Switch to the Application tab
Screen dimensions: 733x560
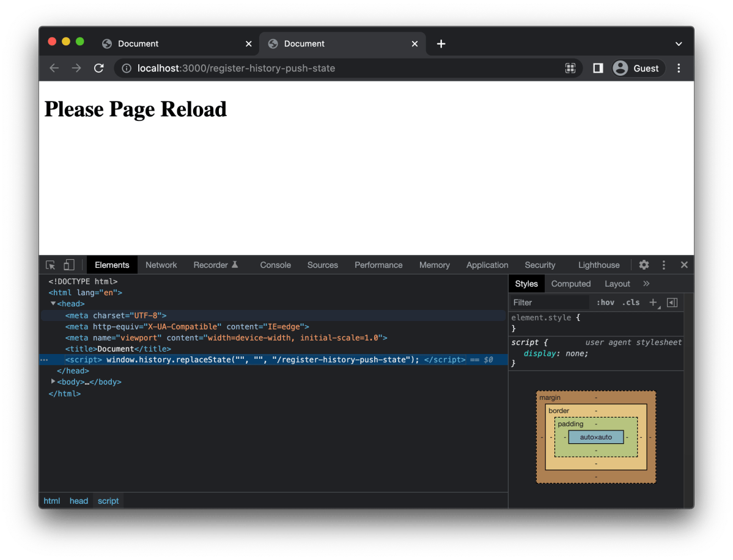coord(487,265)
